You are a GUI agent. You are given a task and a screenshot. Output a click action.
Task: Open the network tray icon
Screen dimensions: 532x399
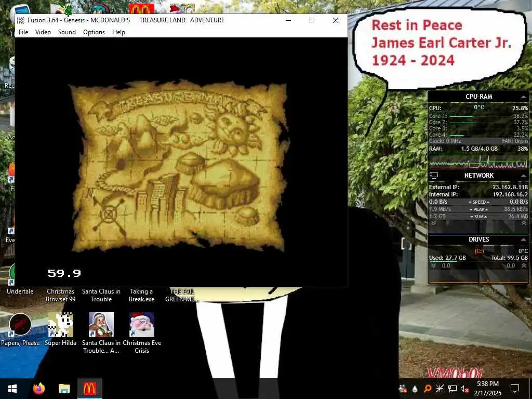tap(453, 389)
